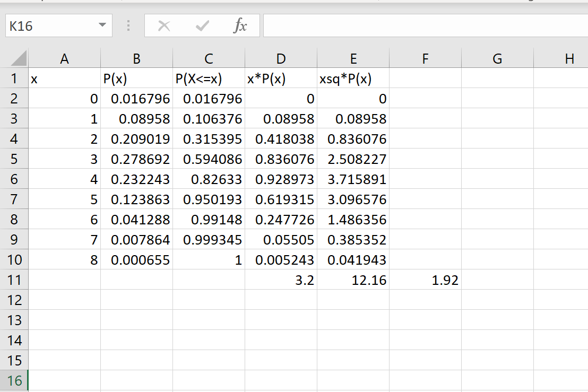Select row 13 header

tap(14, 320)
